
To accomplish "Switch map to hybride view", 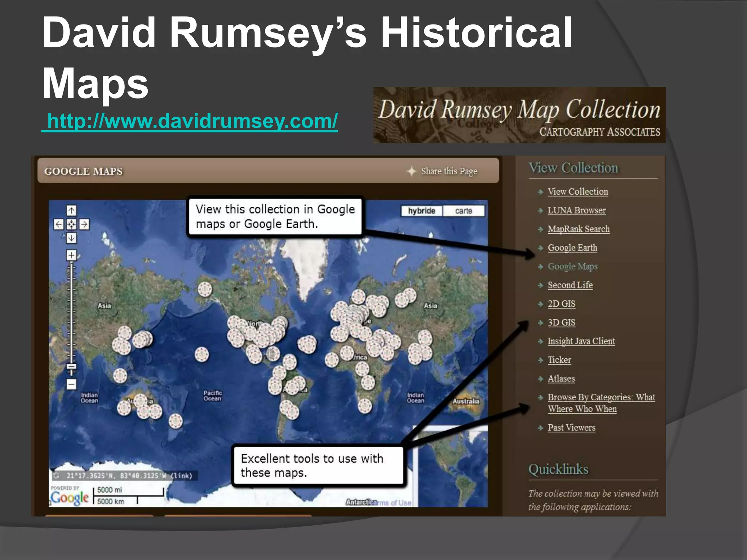I will tap(422, 211).
